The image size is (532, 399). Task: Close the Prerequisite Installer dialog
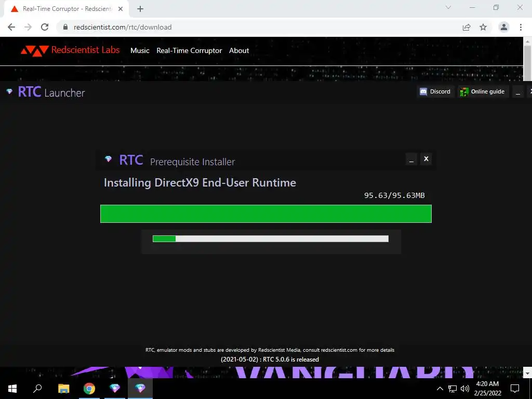[426, 159]
